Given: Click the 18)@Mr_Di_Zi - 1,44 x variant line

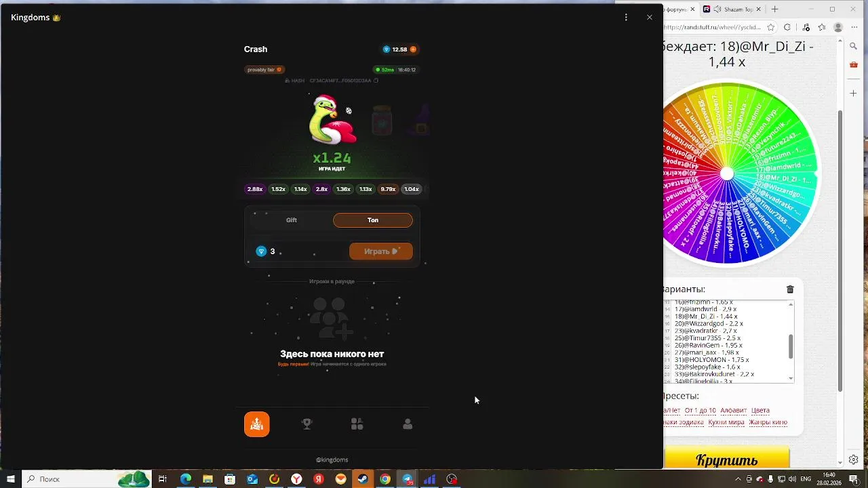Looking at the screenshot, I should tap(705, 317).
